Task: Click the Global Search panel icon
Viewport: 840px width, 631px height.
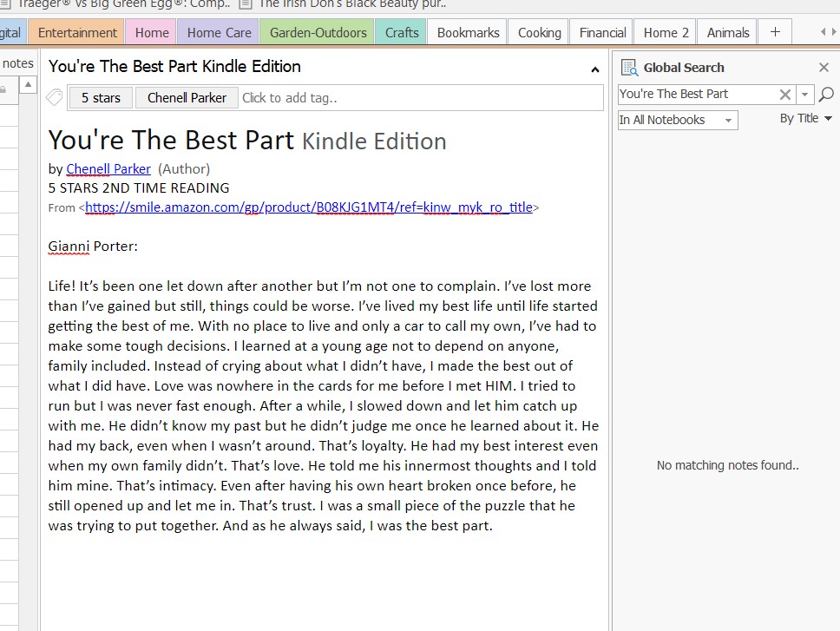Action: point(628,68)
